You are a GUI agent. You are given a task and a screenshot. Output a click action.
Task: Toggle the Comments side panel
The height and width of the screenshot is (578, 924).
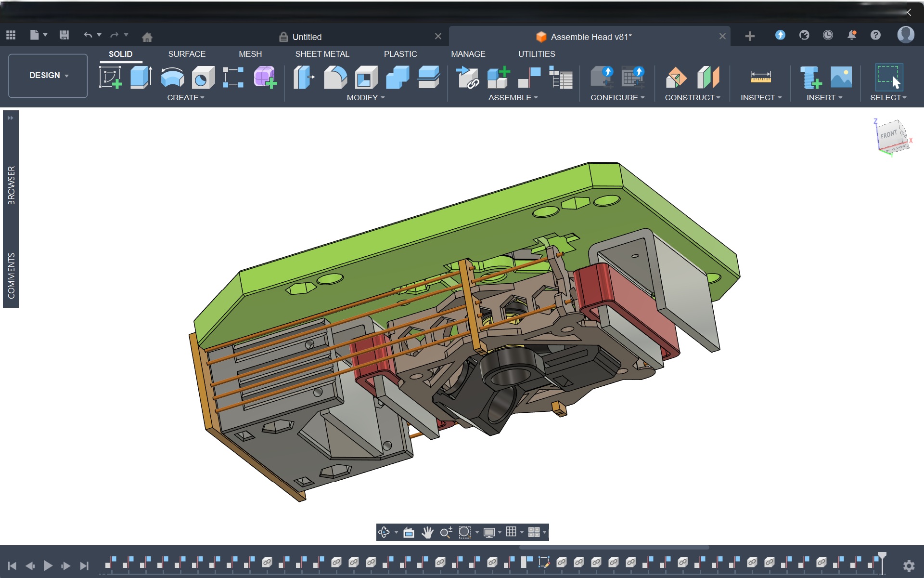[x=11, y=275]
